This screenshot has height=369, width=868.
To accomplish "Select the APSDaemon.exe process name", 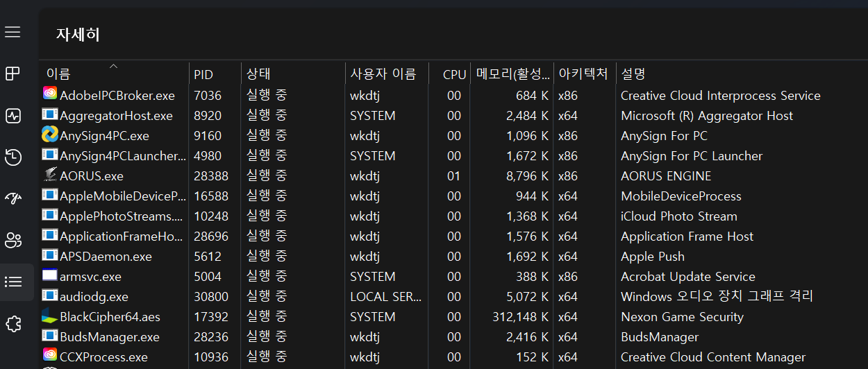I will (106, 257).
